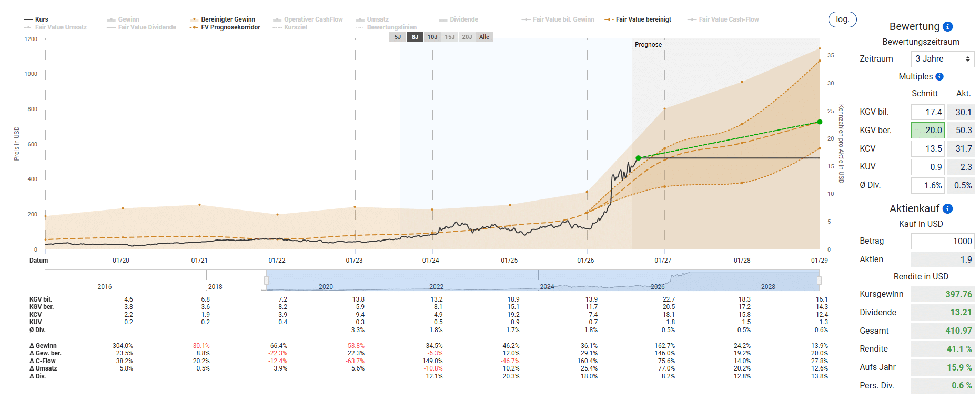
Task: Toggle the Gewinn legend series icon
Action: [x=112, y=19]
